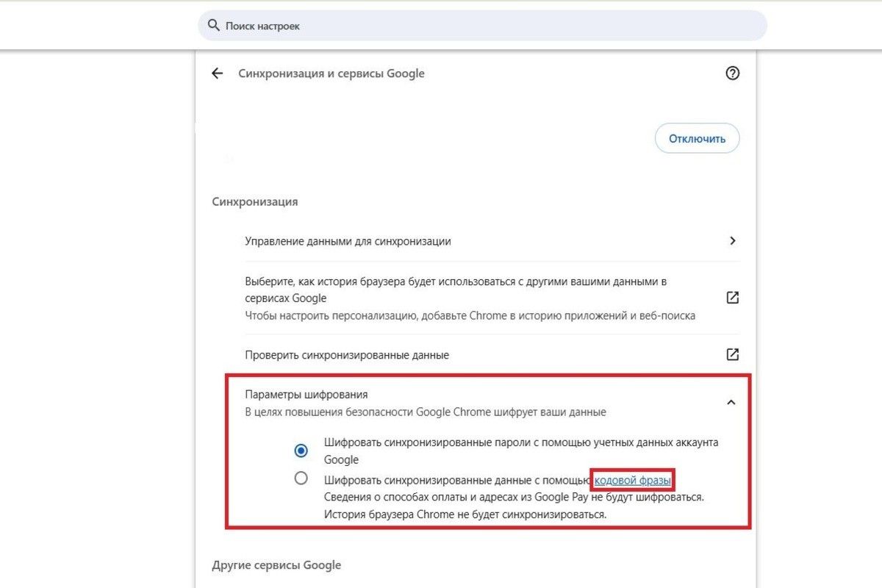Screen dimensions: 882x588
Task: Click the 'Синхронизация' section heading
Action: point(254,201)
